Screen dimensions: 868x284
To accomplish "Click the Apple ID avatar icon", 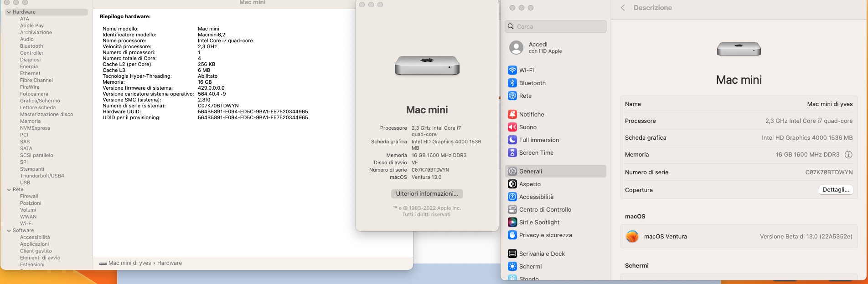I will pos(517,47).
